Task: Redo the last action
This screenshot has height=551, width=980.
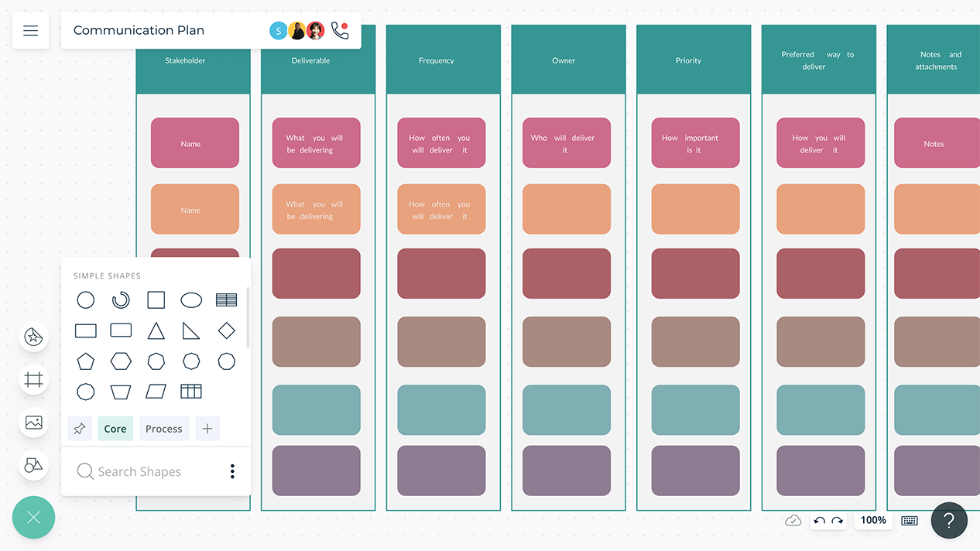Action: 838,521
